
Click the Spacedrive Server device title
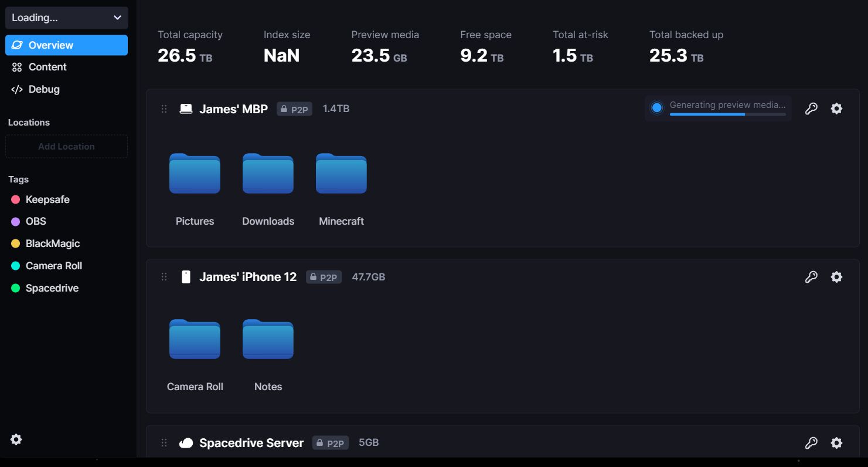(x=251, y=443)
